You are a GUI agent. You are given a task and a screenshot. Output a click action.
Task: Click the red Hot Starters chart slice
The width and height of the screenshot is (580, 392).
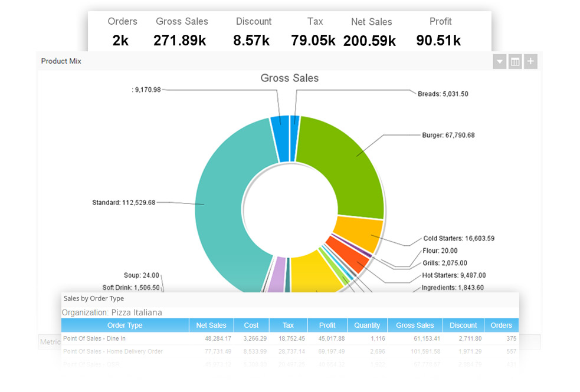coord(349,256)
